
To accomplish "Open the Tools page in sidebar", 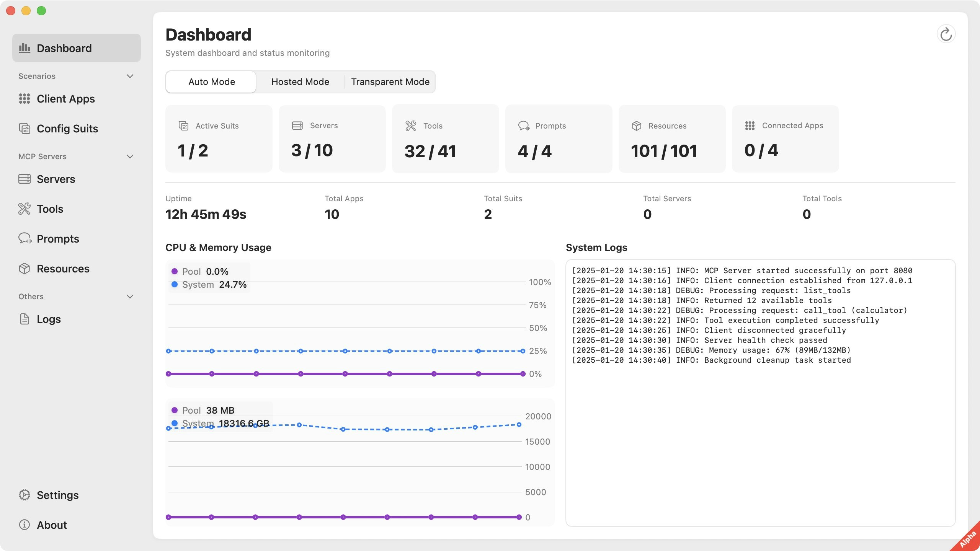I will coord(77,209).
